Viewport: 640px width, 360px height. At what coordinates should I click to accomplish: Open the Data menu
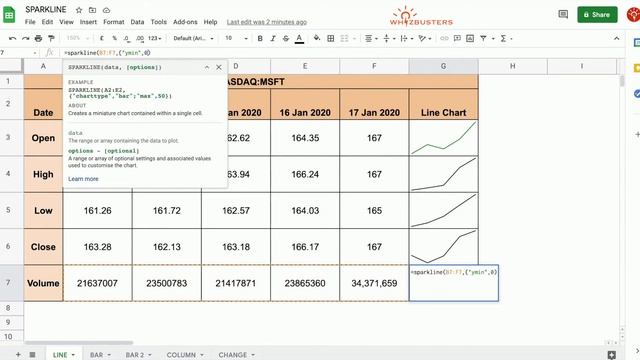137,22
